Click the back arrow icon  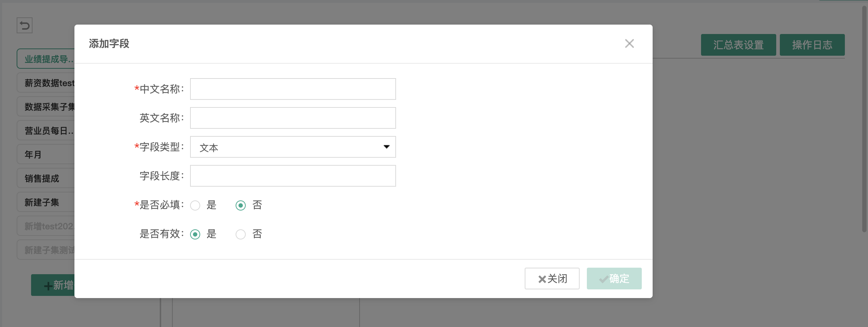[25, 25]
